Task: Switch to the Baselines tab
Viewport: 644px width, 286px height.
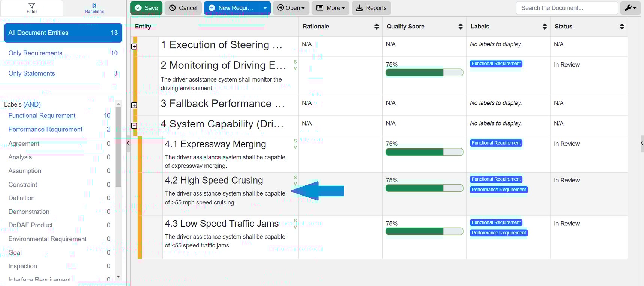Action: tap(94, 8)
